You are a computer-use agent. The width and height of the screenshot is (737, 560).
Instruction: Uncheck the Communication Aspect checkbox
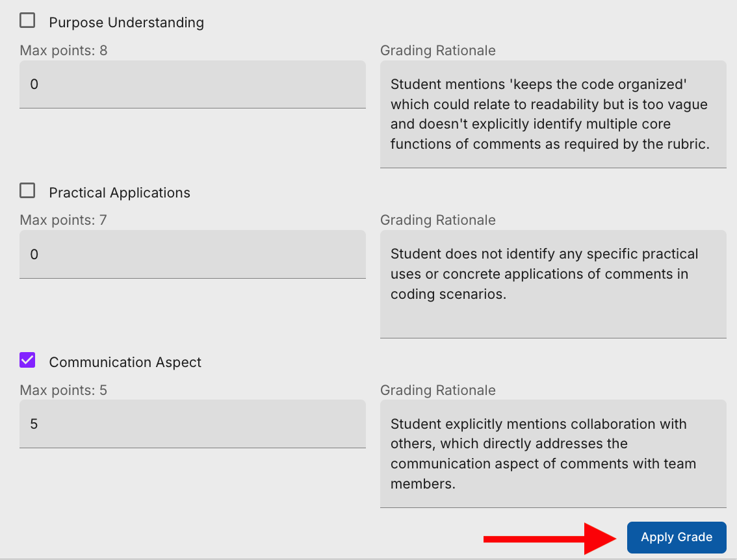coord(27,361)
